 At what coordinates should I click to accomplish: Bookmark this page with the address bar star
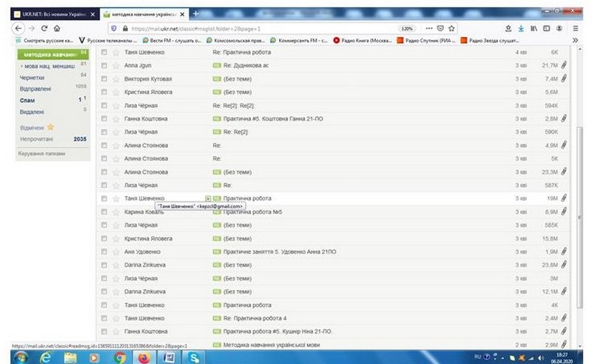452,28
